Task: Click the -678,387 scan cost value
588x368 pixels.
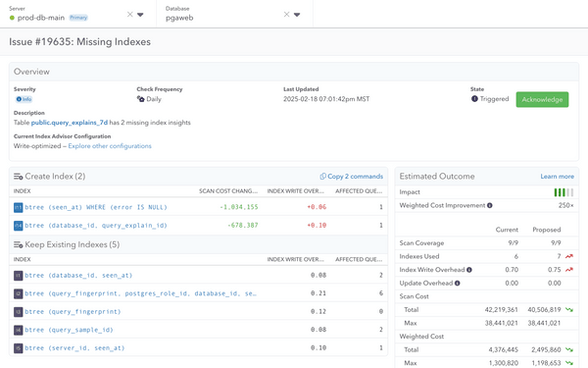Action: pyautogui.click(x=243, y=226)
